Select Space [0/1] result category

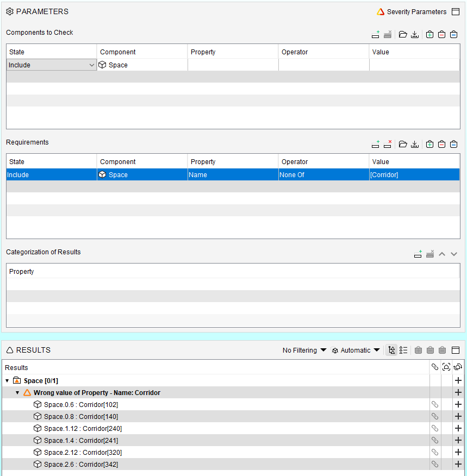pos(41,381)
